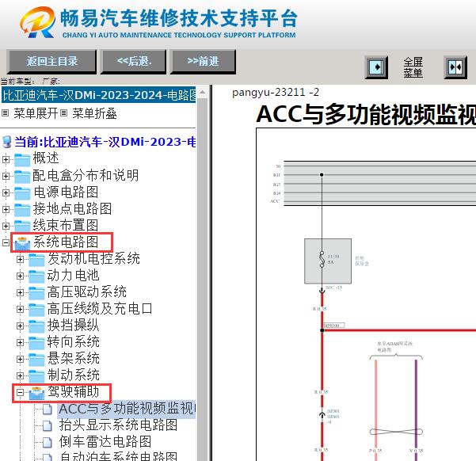Image resolution: width=476 pixels, height=461 pixels.
Task: Click the computer icon by 当前:比亚迪汽车
Action: point(6,142)
